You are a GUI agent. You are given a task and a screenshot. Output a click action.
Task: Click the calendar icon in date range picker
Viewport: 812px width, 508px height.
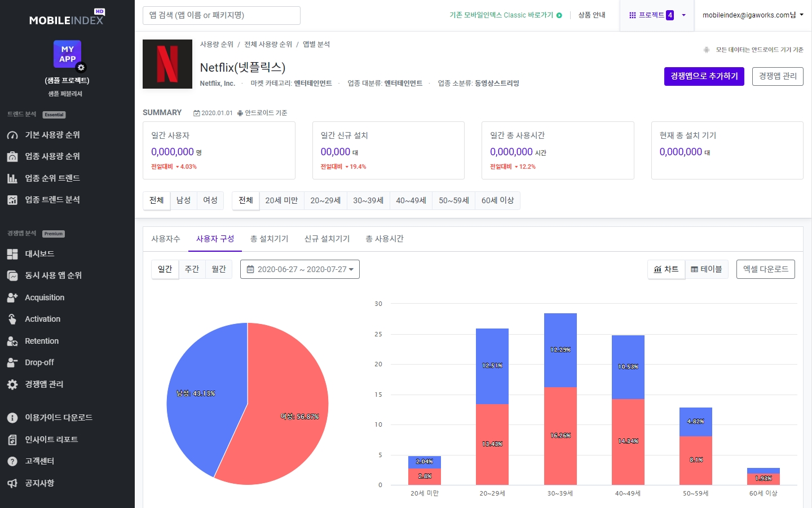[250, 270]
